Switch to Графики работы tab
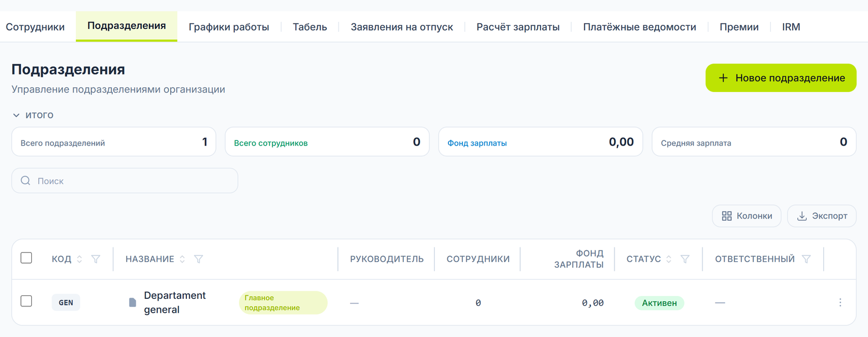868x337 pixels. (x=229, y=27)
